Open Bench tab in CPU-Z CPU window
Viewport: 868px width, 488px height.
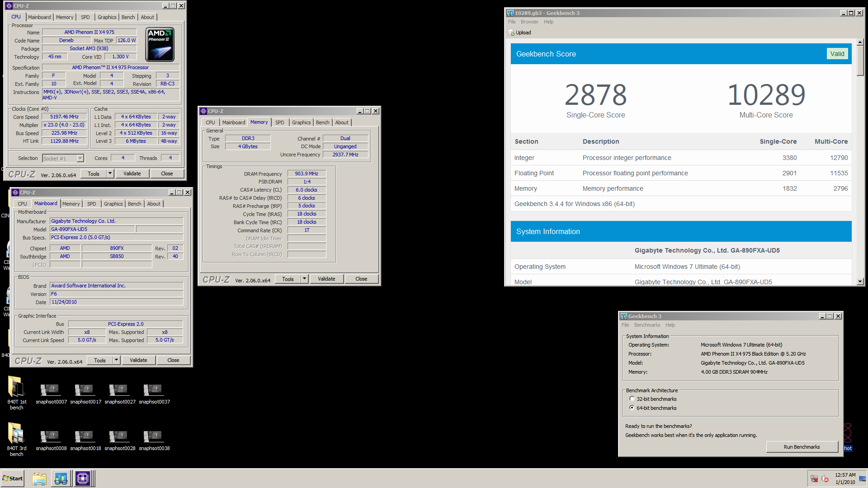tap(128, 17)
